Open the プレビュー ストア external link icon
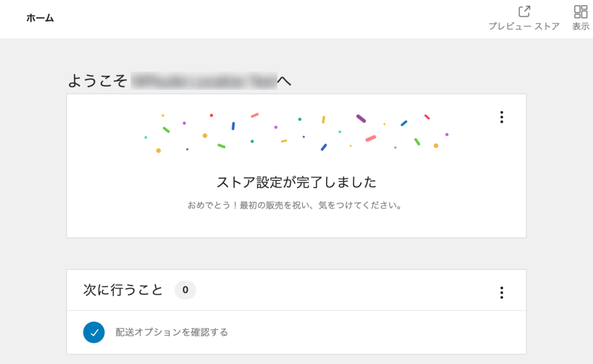 [524, 12]
